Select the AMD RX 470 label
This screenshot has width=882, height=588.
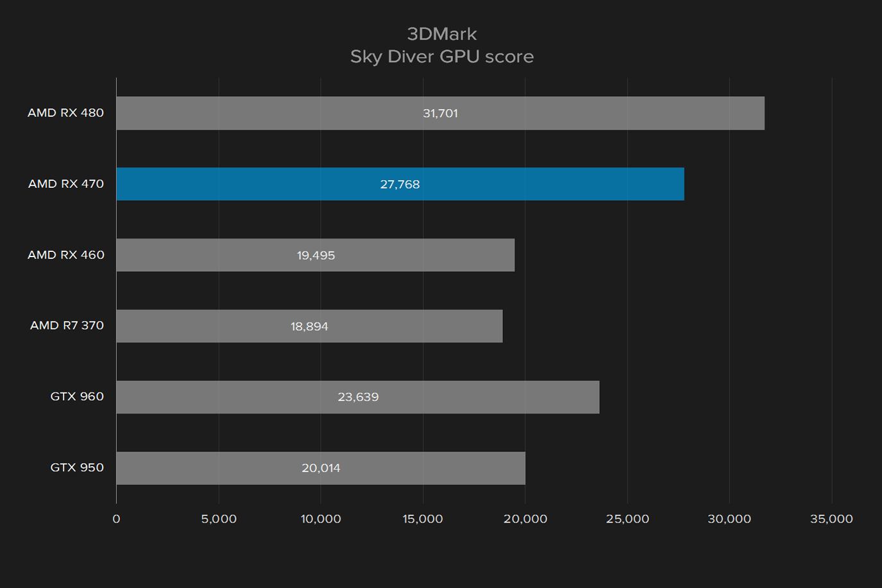click(66, 184)
